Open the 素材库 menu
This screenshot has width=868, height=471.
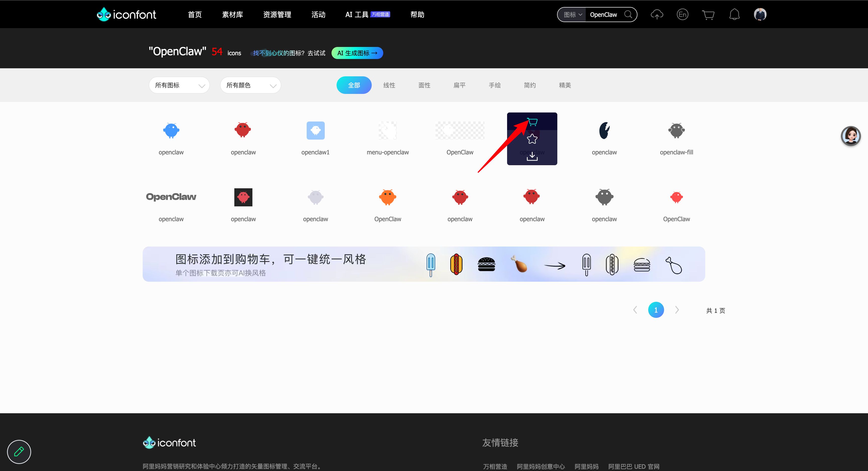[x=233, y=15]
